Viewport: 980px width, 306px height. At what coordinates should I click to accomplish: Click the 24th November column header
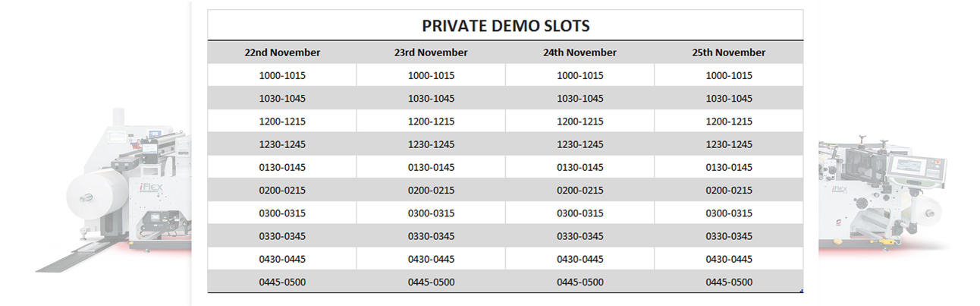pos(580,52)
